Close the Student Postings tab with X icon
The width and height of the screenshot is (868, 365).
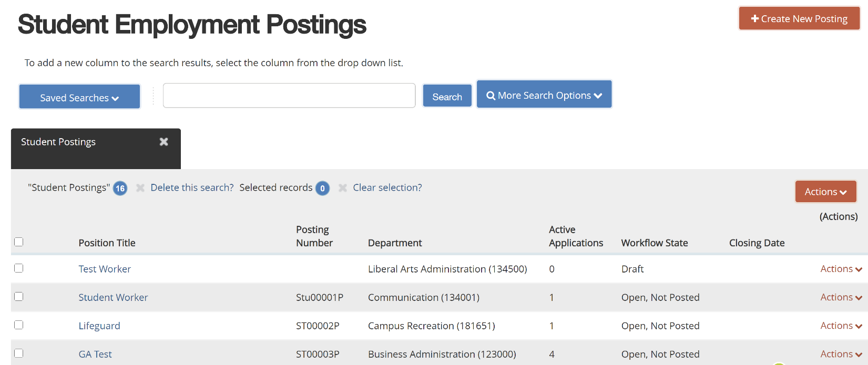[x=164, y=142]
